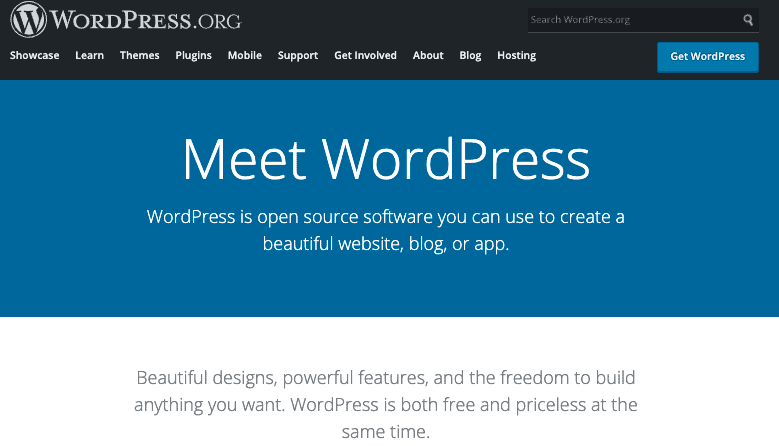Click the Meet WordPress heading
The image size is (779, 446).
tap(386, 159)
